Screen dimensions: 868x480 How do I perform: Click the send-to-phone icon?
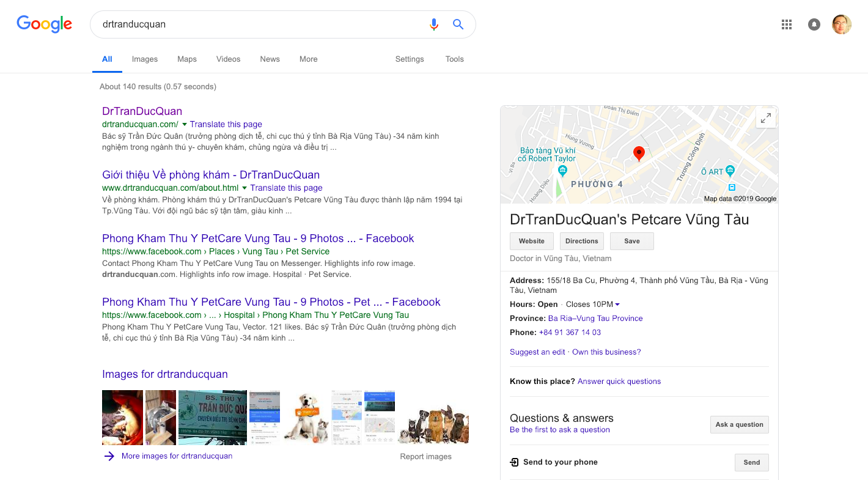pos(514,462)
